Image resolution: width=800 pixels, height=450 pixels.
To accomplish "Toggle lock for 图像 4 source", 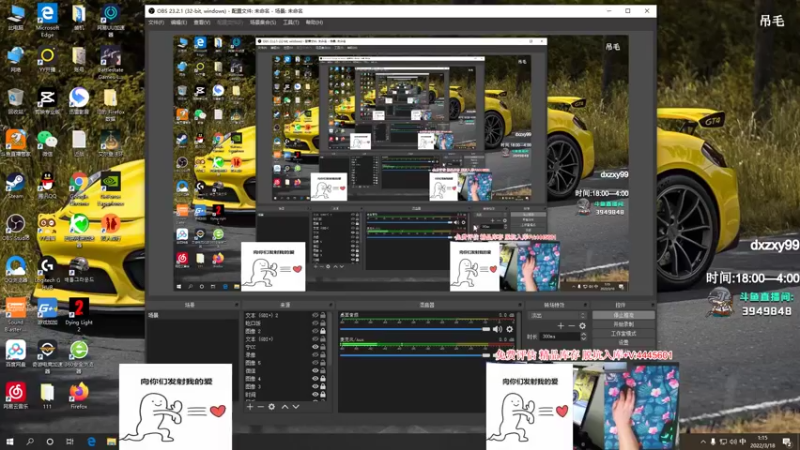I will click(322, 379).
